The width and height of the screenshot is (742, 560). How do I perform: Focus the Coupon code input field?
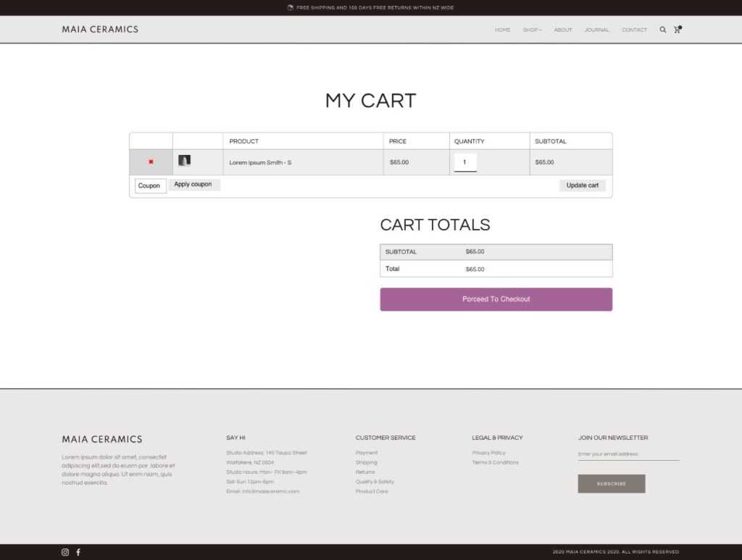click(x=150, y=185)
